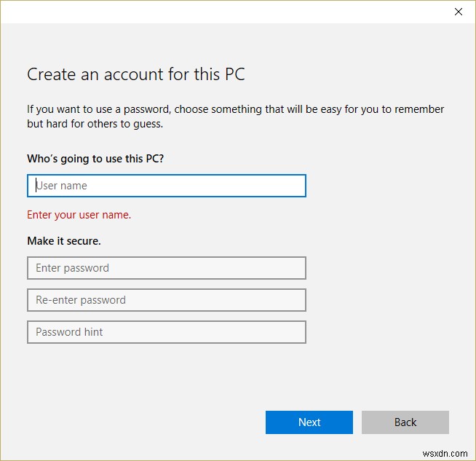Click the red 'Enter your user name.' error
This screenshot has height=461, width=476.
79,215
